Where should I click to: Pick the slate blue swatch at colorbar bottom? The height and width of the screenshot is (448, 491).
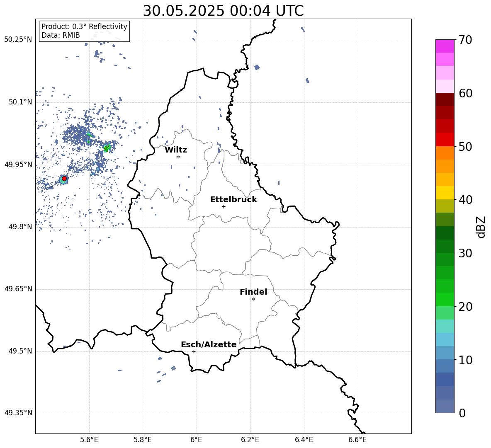click(x=445, y=407)
